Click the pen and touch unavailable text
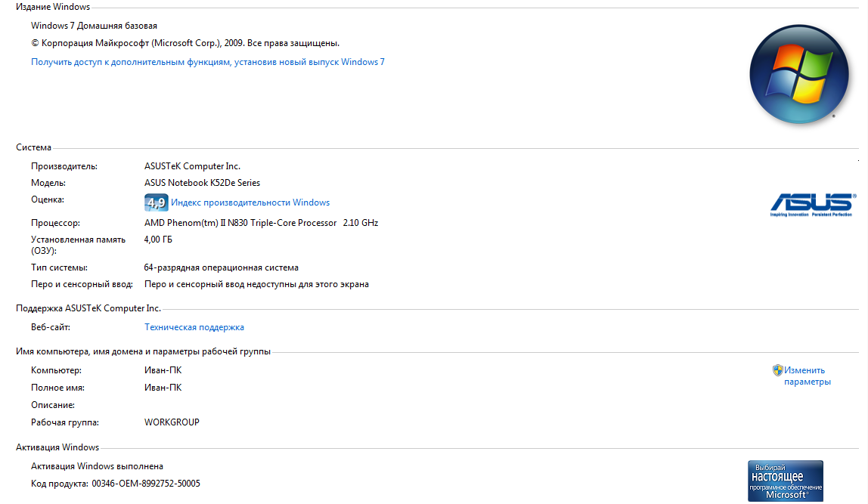The height and width of the screenshot is (504, 868). pyautogui.click(x=256, y=284)
